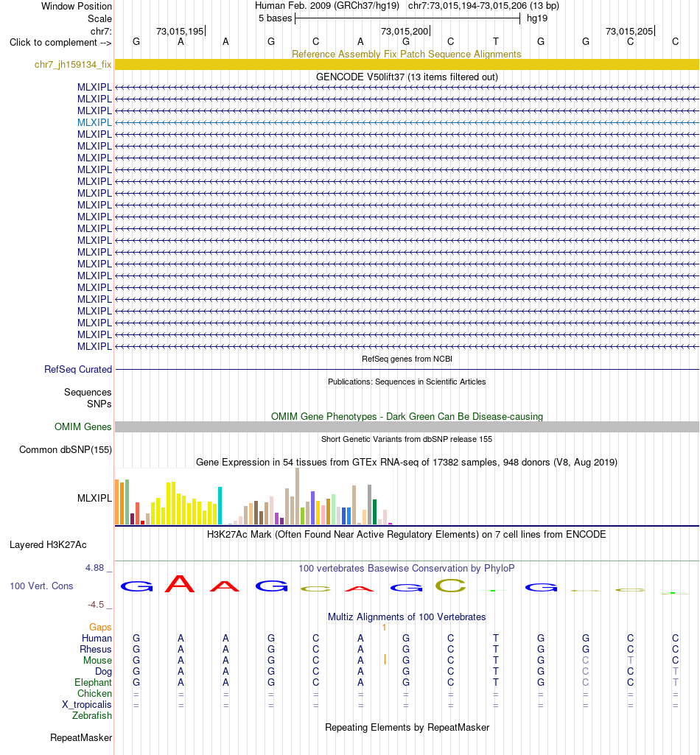This screenshot has height=755, width=700.
Task: Click the 'Dog' species label
Action: coord(104,671)
